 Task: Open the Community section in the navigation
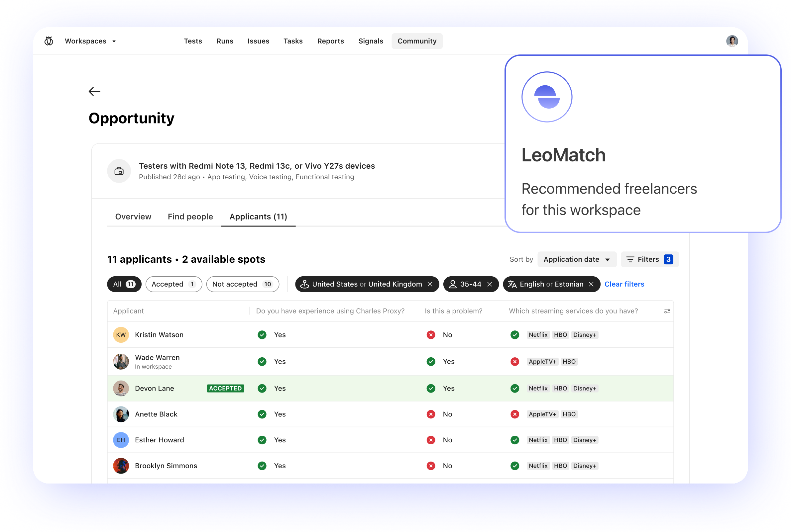pos(417,41)
